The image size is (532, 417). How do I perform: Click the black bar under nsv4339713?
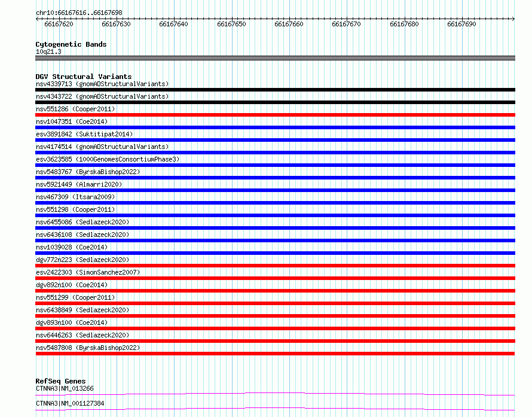[275, 90]
